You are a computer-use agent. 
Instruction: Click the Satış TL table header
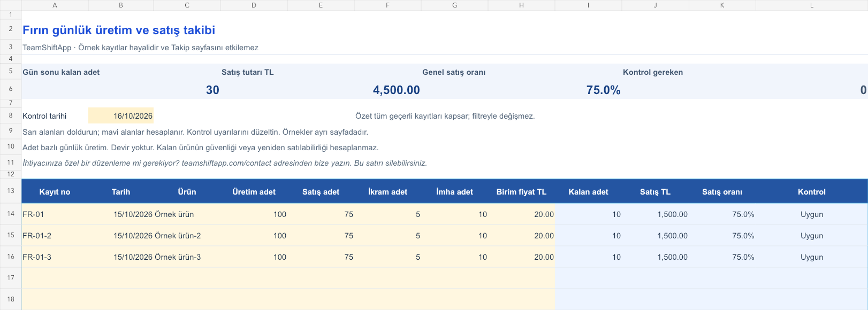[x=655, y=192]
